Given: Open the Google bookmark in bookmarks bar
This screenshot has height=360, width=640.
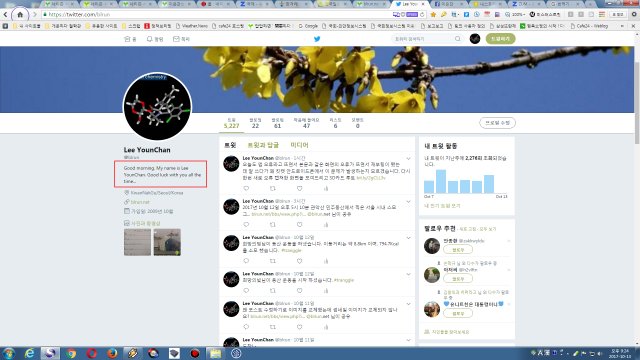Looking at the screenshot, I should [309, 26].
